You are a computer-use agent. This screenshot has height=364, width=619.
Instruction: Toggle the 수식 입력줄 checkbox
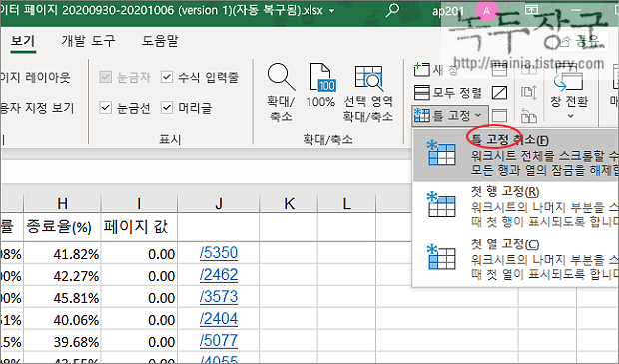click(167, 77)
